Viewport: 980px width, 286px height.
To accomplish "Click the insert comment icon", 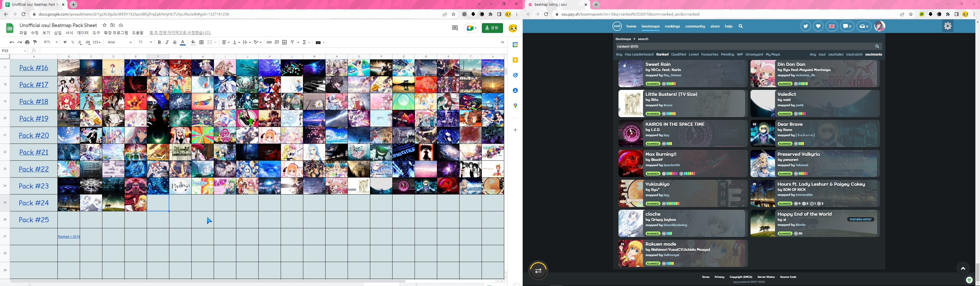I will [277, 42].
